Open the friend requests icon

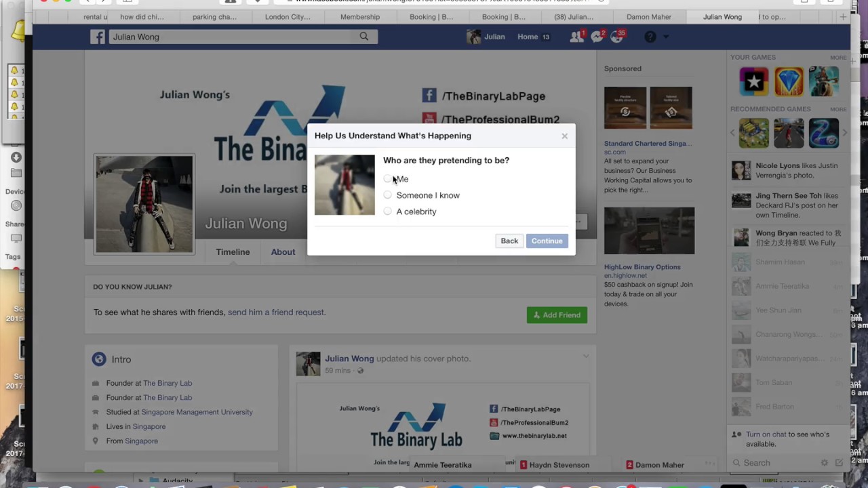tap(577, 37)
